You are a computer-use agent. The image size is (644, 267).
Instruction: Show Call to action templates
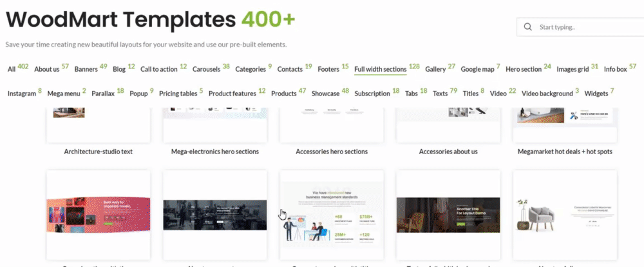click(x=159, y=69)
